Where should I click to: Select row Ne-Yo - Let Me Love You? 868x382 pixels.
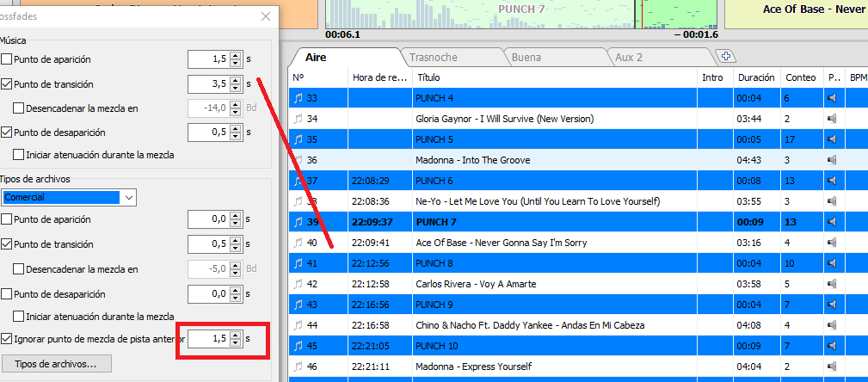pos(578,201)
